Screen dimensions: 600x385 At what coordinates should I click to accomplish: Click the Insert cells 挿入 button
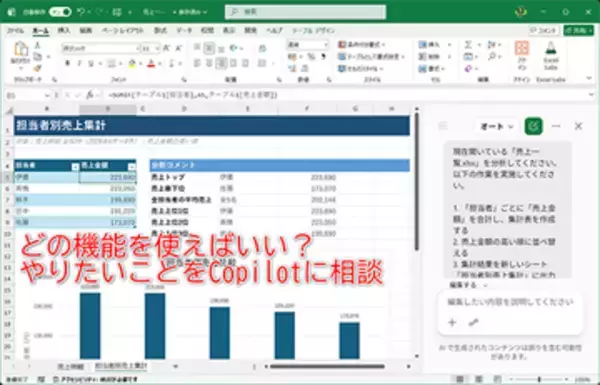pos(435,45)
